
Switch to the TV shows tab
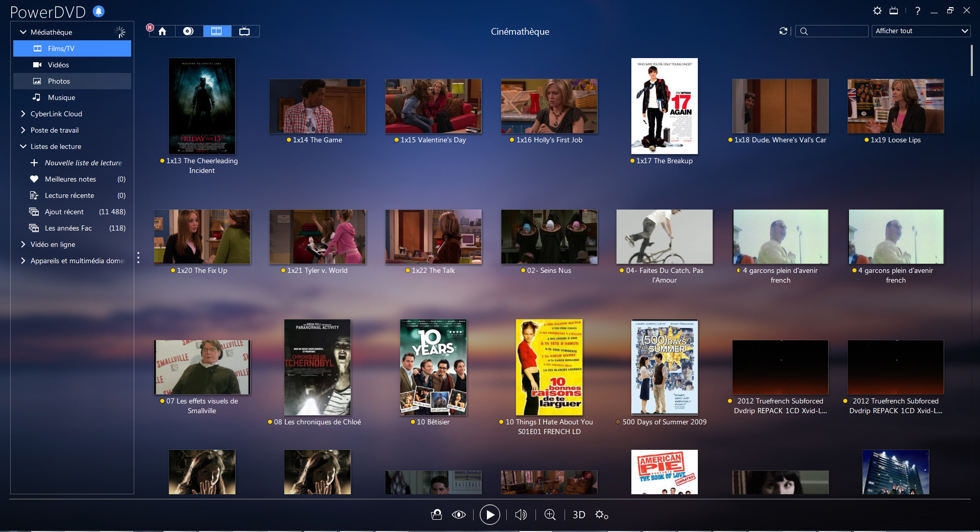click(245, 31)
